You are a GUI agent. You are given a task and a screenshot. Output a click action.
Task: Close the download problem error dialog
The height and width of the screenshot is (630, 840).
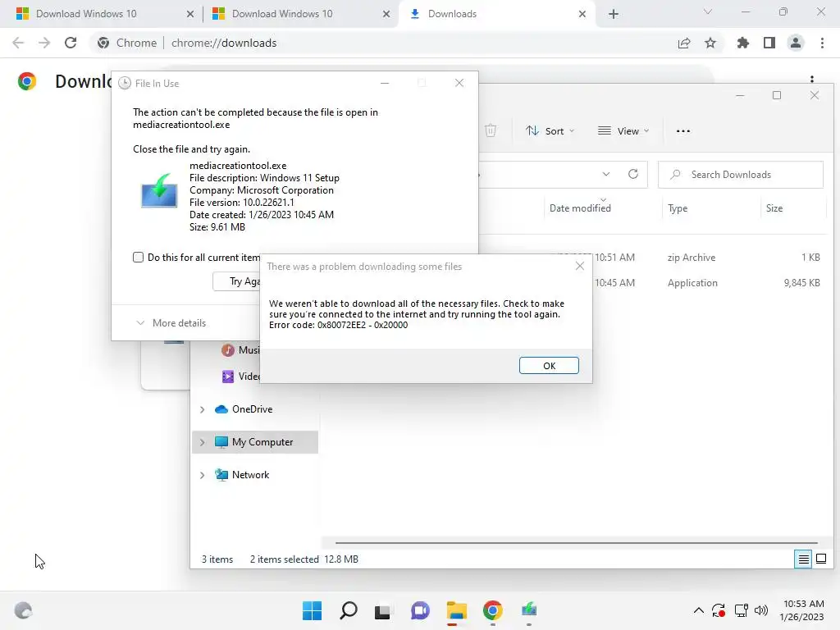pos(580,266)
